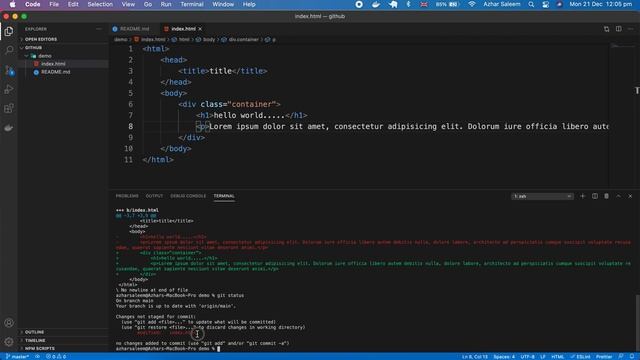Split the terminal
Image resolution: width=640 pixels, height=360 pixels.
point(595,196)
